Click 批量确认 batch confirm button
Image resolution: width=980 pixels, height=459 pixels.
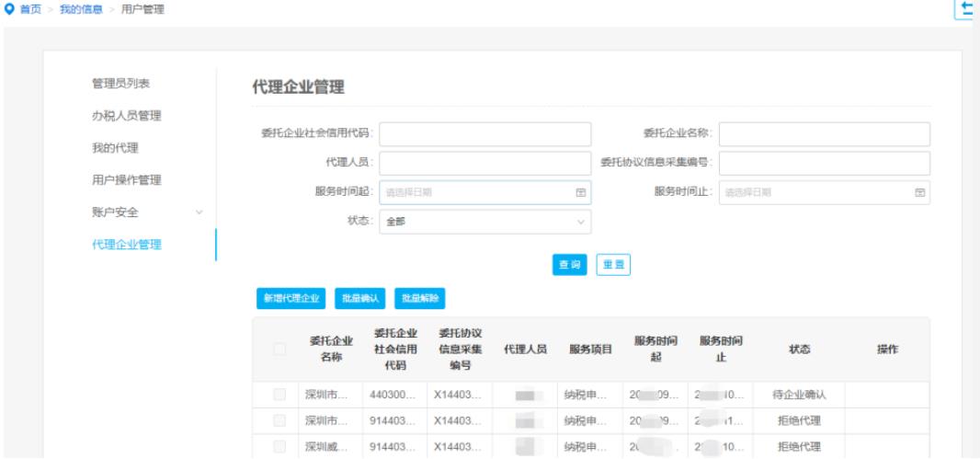point(359,298)
